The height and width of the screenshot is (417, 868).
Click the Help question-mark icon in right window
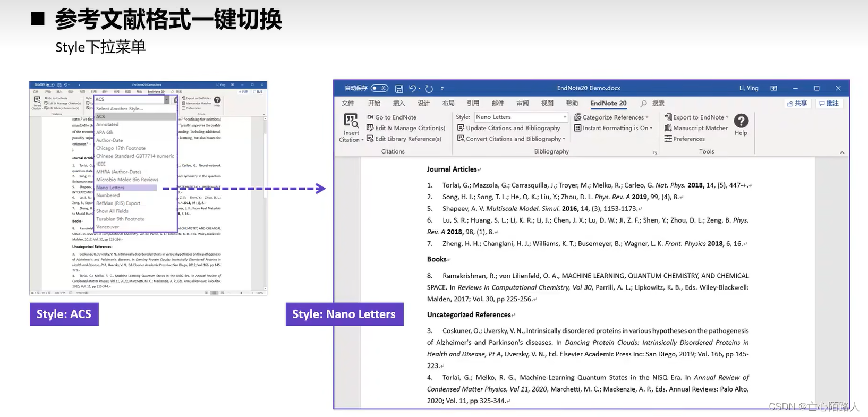pos(741,121)
